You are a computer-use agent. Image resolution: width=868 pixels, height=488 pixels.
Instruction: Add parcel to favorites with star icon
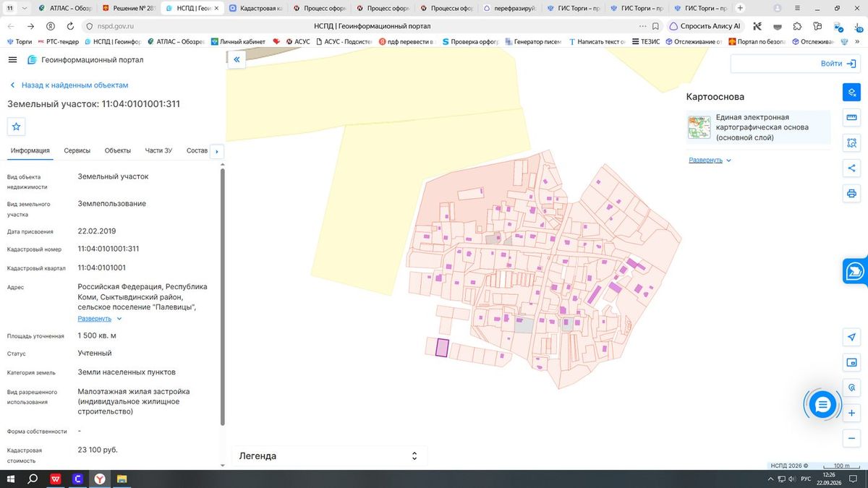click(x=17, y=127)
